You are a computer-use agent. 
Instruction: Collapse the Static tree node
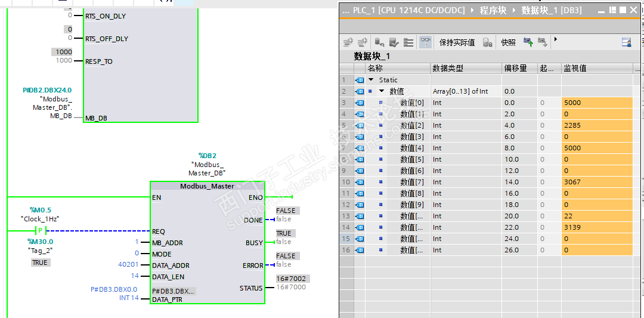click(x=371, y=80)
